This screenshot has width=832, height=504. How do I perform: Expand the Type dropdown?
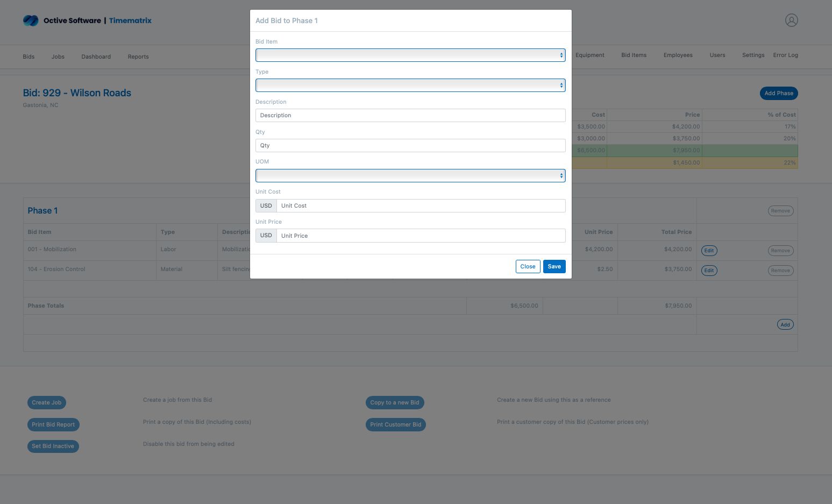[410, 86]
